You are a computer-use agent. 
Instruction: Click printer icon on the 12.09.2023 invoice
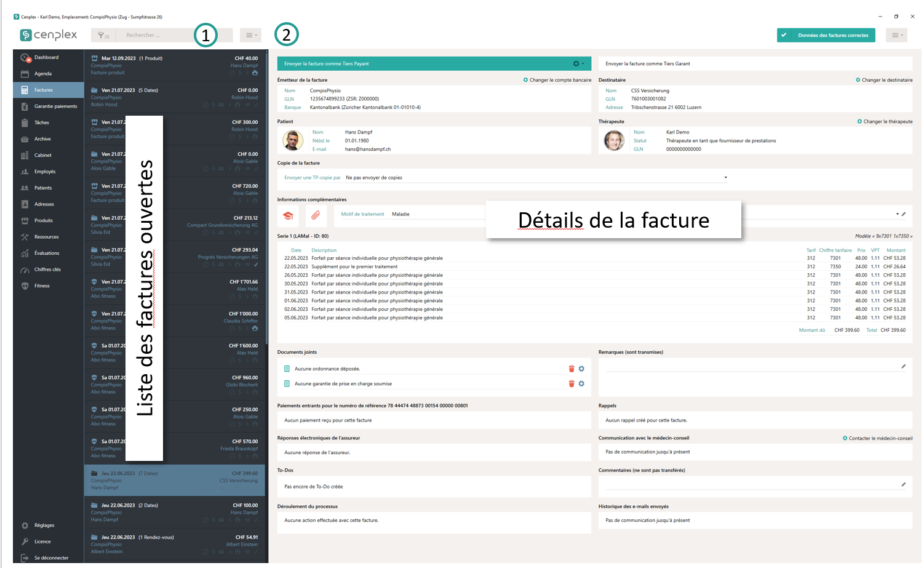tap(255, 73)
